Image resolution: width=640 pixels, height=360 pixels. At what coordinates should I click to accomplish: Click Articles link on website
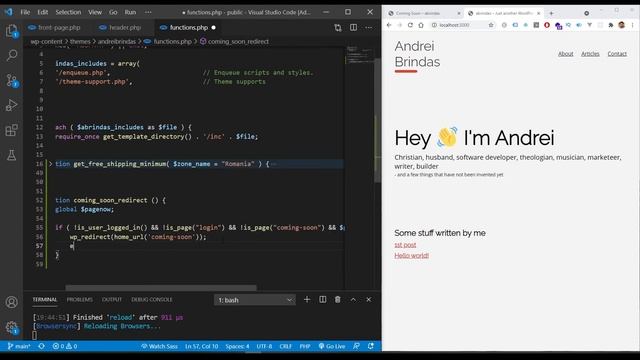click(x=590, y=54)
